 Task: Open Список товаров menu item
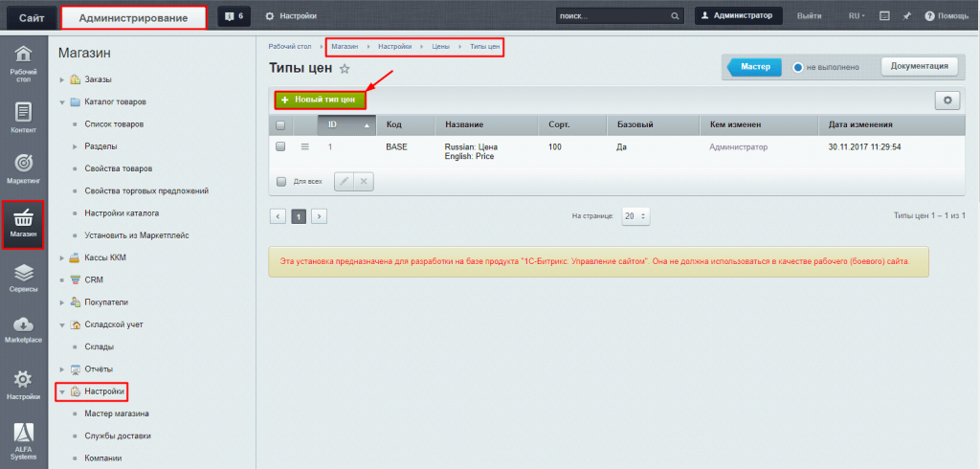(115, 123)
